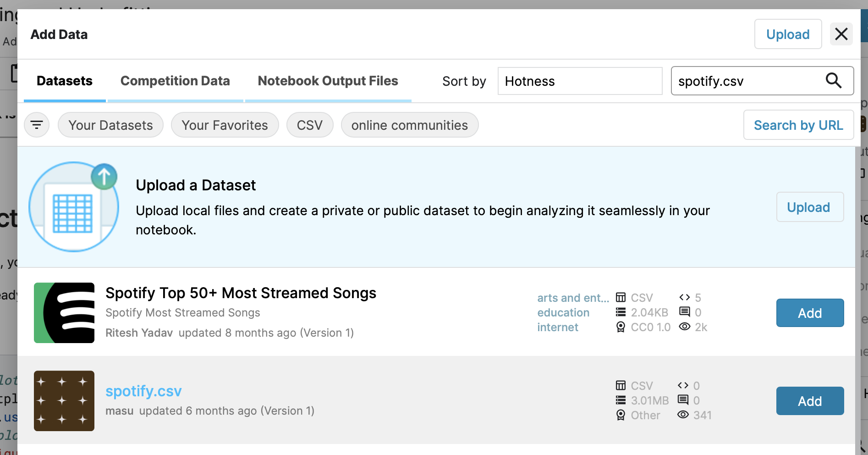
Task: Toggle the Your Favorites filter chip
Action: pyautogui.click(x=225, y=125)
